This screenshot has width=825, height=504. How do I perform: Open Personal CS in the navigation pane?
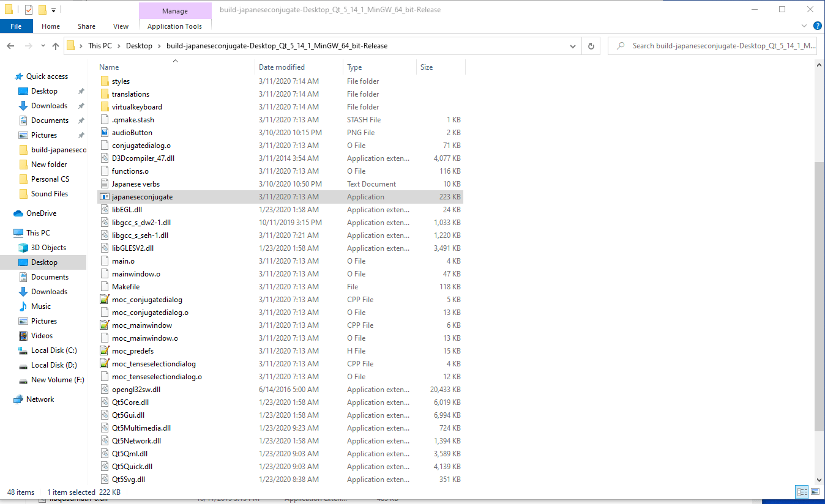point(50,179)
